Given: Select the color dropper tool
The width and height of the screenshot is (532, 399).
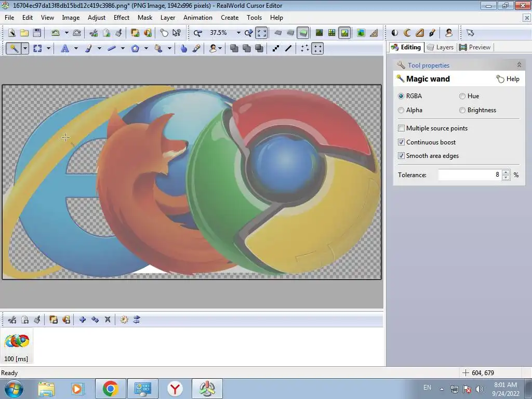Looking at the screenshot, I should tap(196, 48).
